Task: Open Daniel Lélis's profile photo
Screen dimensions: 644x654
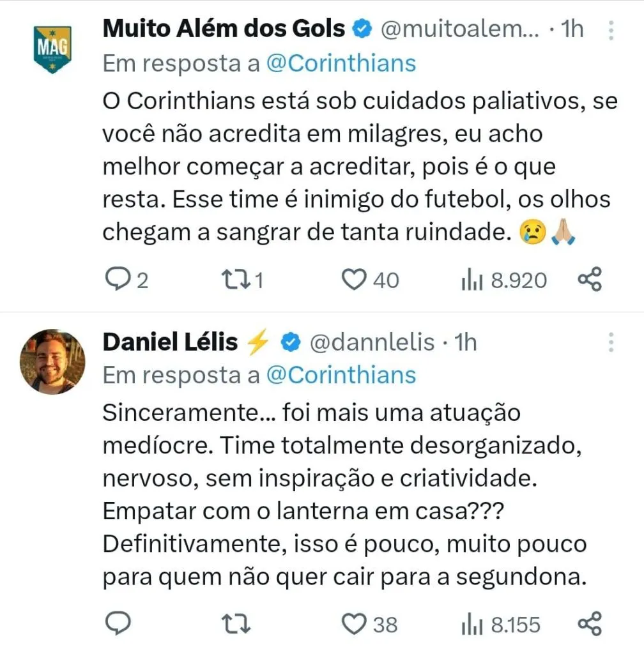Action: [53, 362]
